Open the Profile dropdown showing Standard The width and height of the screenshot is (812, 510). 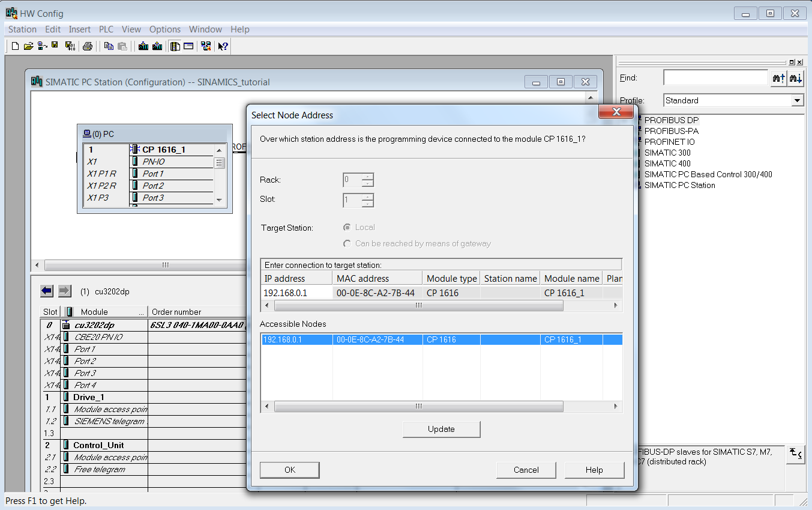pyautogui.click(x=797, y=101)
